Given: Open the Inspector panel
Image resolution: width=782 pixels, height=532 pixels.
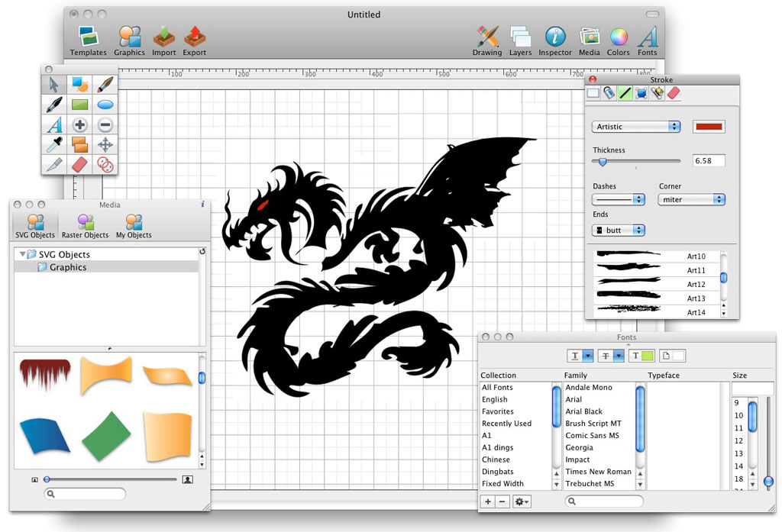Looking at the screenshot, I should click(x=555, y=41).
